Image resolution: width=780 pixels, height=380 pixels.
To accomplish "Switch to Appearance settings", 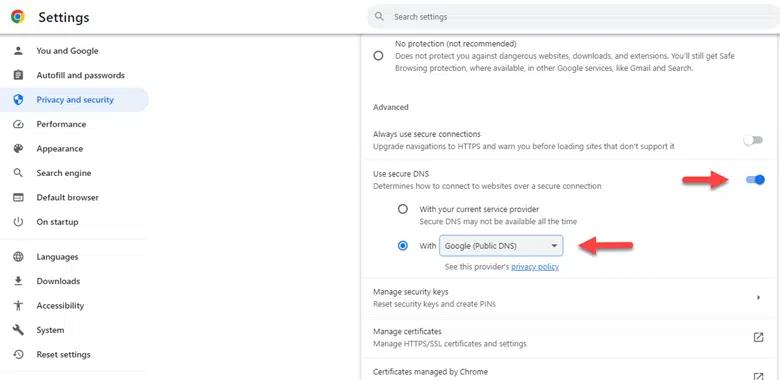I will click(60, 148).
